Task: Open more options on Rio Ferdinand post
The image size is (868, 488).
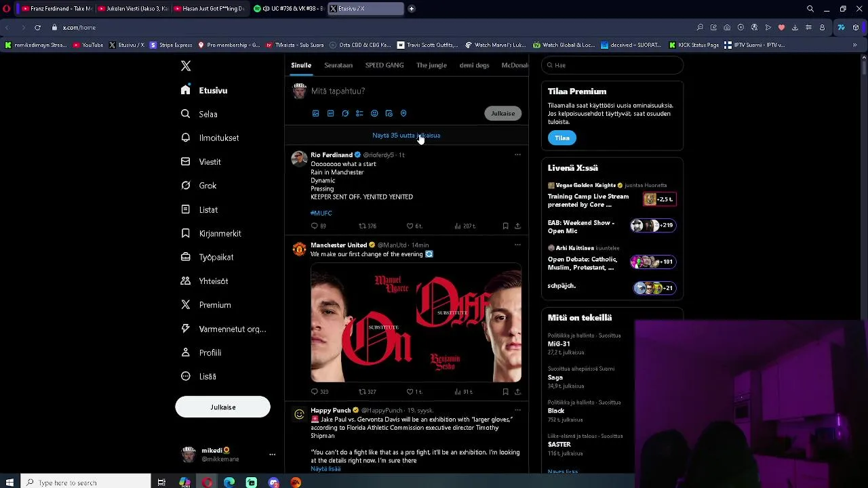Action: pyautogui.click(x=517, y=155)
